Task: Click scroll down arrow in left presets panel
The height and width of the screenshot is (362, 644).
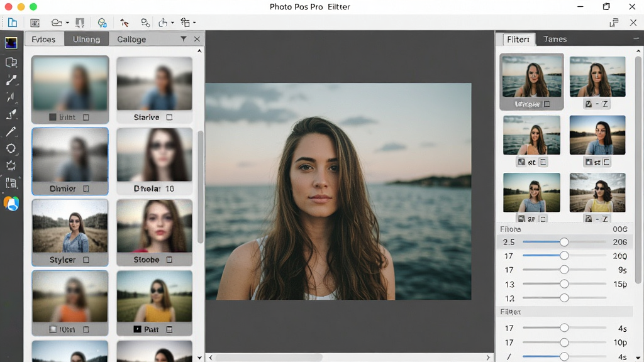Action: (199, 358)
